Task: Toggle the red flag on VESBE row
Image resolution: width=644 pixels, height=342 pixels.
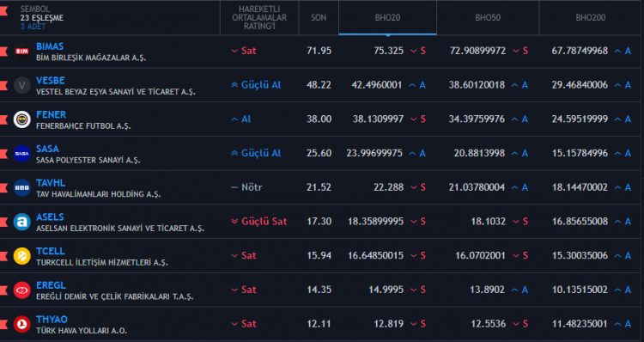Action: [x=3, y=86]
